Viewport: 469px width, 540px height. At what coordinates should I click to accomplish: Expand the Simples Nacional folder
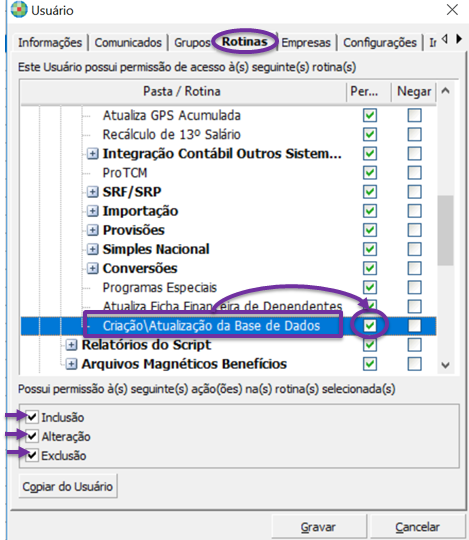pos(92,249)
